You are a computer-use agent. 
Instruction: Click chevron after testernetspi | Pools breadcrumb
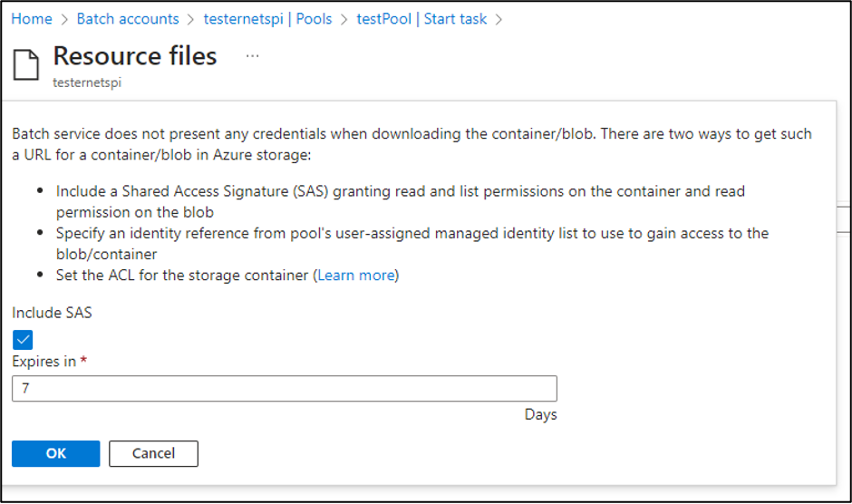click(344, 20)
